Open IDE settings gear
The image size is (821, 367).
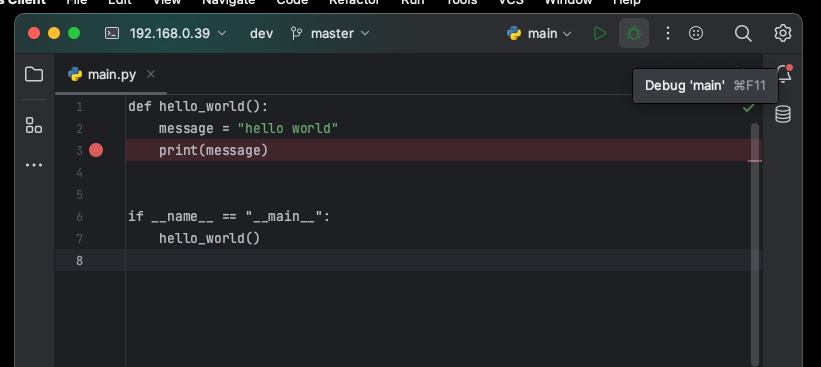783,34
